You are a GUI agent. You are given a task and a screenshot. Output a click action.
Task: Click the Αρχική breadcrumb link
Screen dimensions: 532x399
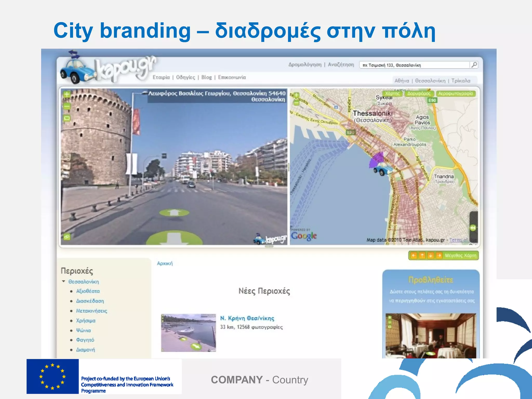pyautogui.click(x=165, y=263)
